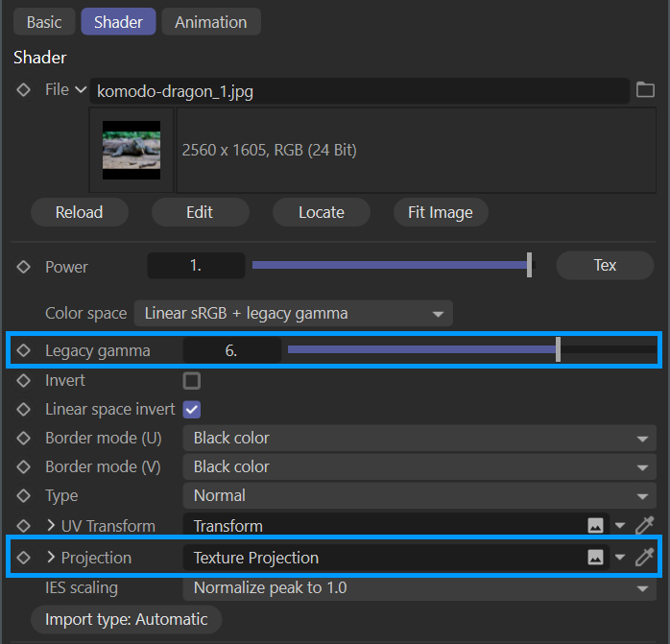Click the eyedropper icon in UV Transform row
670x644 pixels.
(x=644, y=526)
